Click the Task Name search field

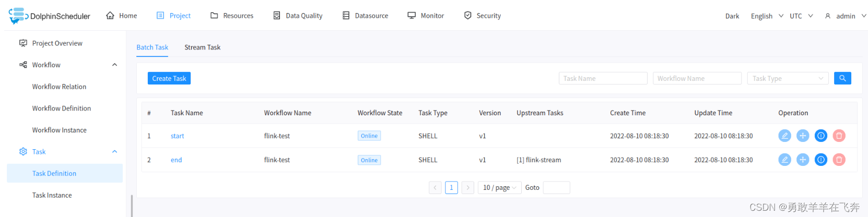click(603, 78)
